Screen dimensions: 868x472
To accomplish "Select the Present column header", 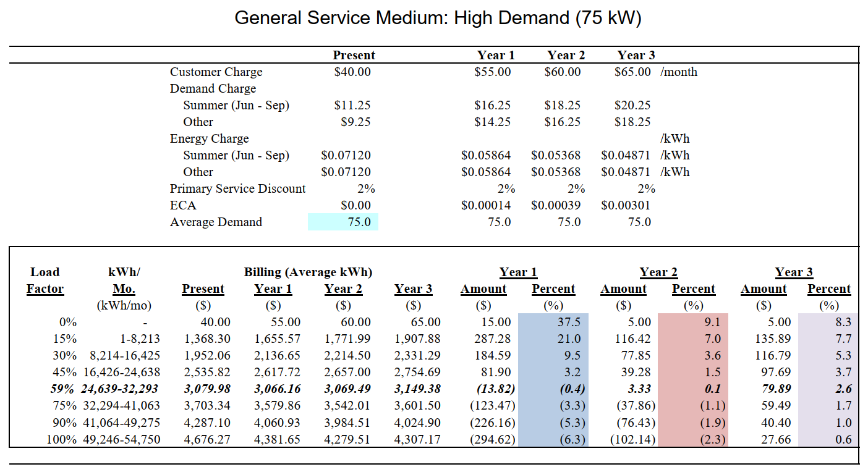I will pyautogui.click(x=354, y=55).
